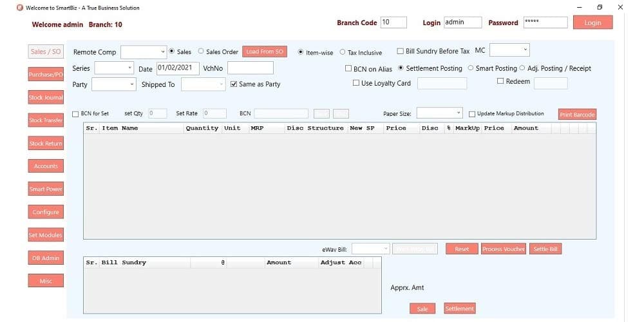This screenshot has width=644, height=322.
Task: Open the Series dropdown
Action: 114,68
